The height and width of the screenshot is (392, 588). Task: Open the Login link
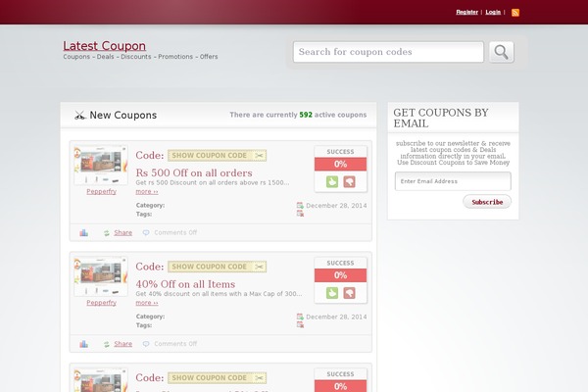pos(493,12)
